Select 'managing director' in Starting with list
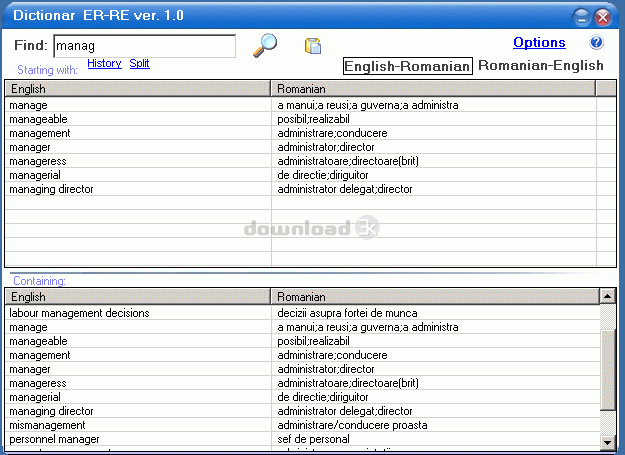 click(51, 189)
